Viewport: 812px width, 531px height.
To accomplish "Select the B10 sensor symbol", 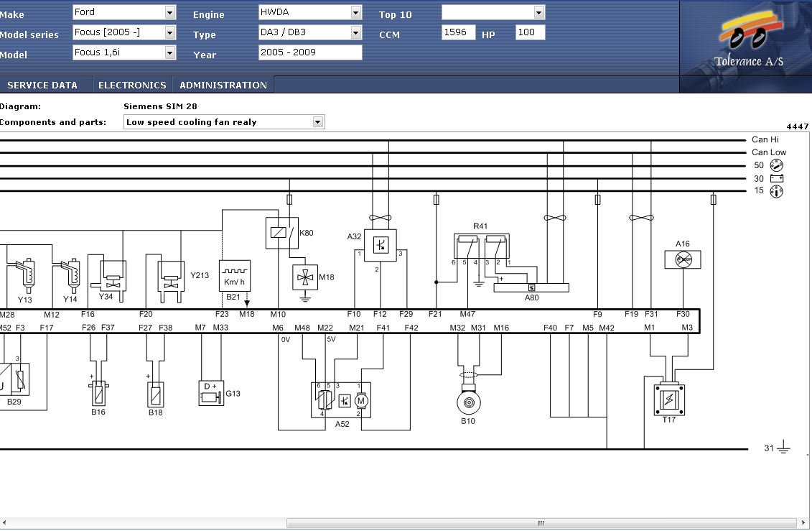I will pyautogui.click(x=468, y=400).
